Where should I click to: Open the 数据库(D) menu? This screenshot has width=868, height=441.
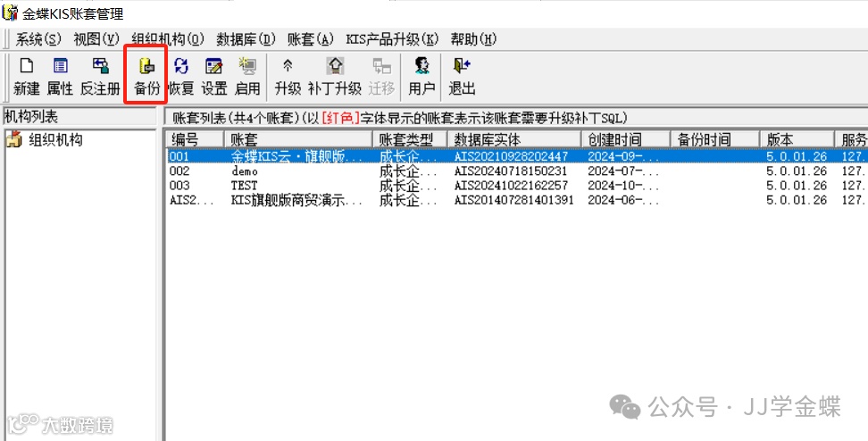(246, 39)
